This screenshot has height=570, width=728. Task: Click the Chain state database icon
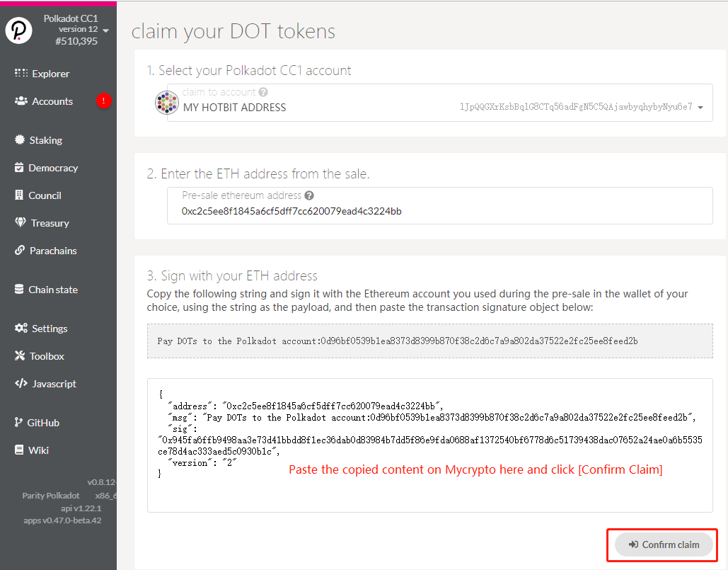pyautogui.click(x=20, y=290)
